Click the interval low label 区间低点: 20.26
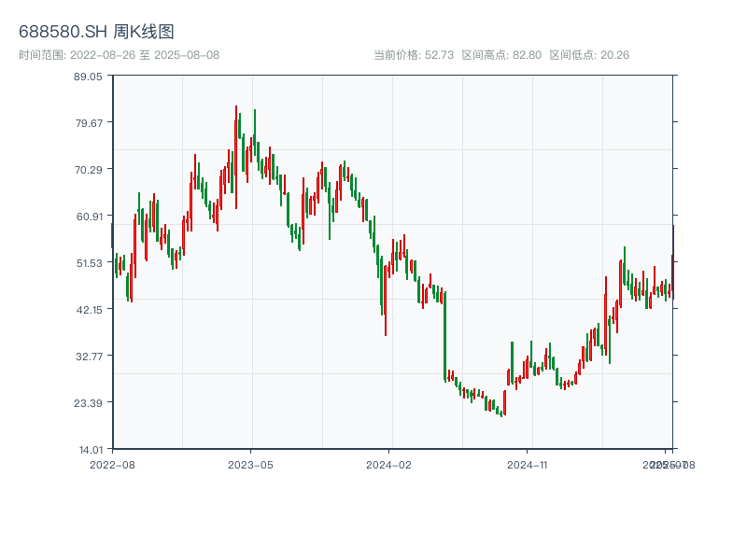The width and height of the screenshot is (747, 560). [589, 55]
